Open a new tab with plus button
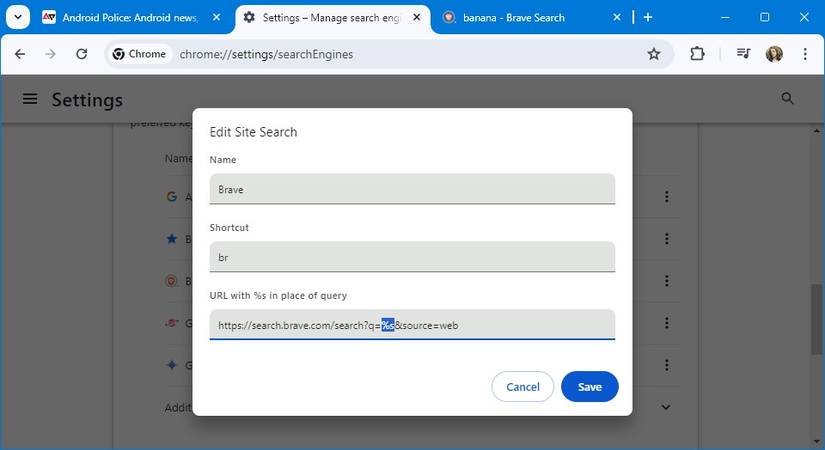 coord(648,17)
